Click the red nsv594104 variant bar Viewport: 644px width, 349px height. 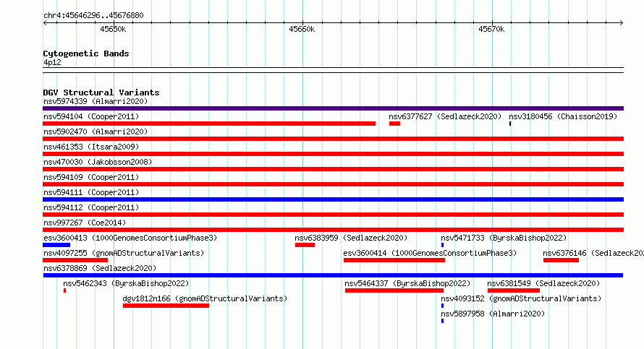(x=209, y=124)
